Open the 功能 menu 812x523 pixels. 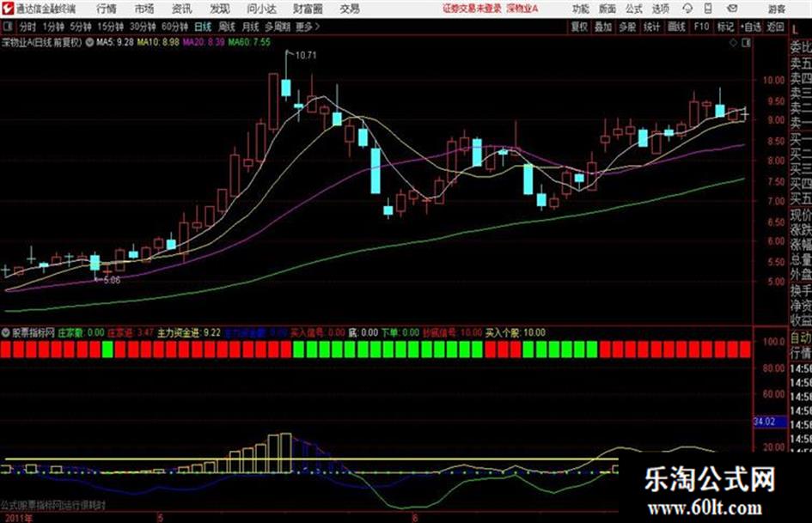pos(581,9)
